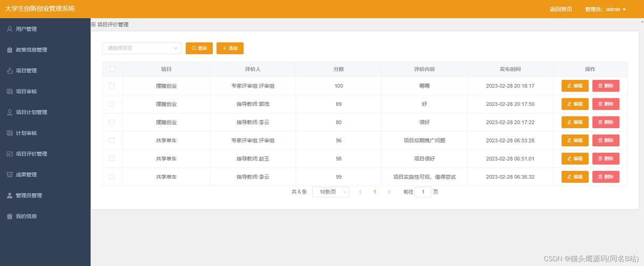The image size is (644, 266).
Task: Delete the evaluation with content 很好
Action: 606,122
